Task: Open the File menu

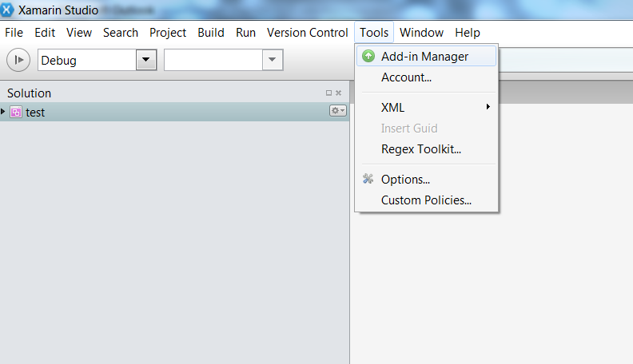Action: tap(14, 33)
